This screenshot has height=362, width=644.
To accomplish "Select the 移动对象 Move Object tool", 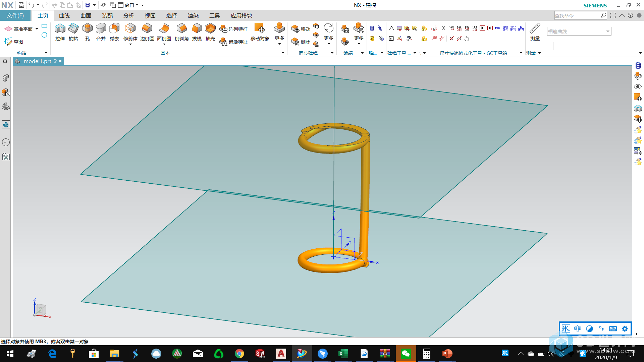I will (x=260, y=32).
